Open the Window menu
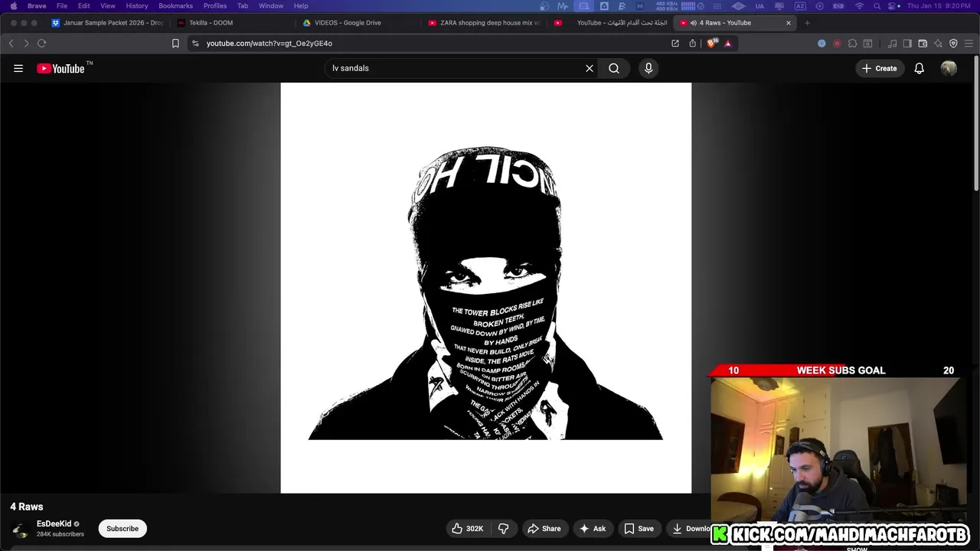The image size is (980, 551). point(271,6)
